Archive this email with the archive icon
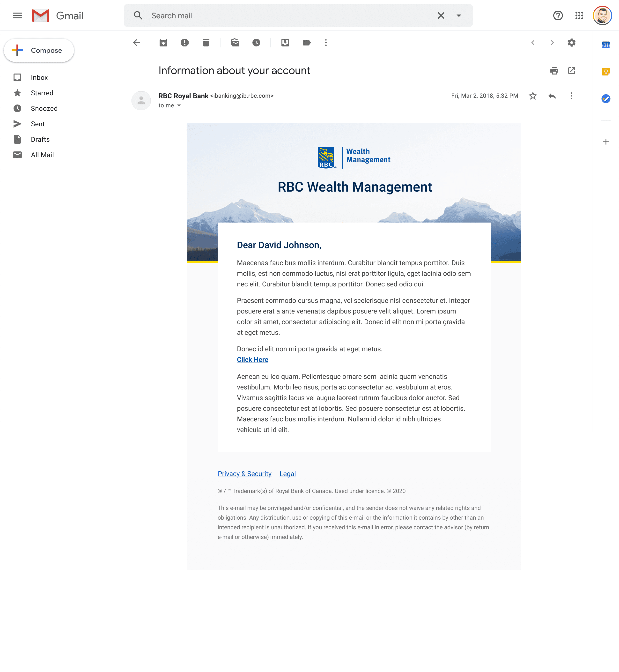 [163, 43]
